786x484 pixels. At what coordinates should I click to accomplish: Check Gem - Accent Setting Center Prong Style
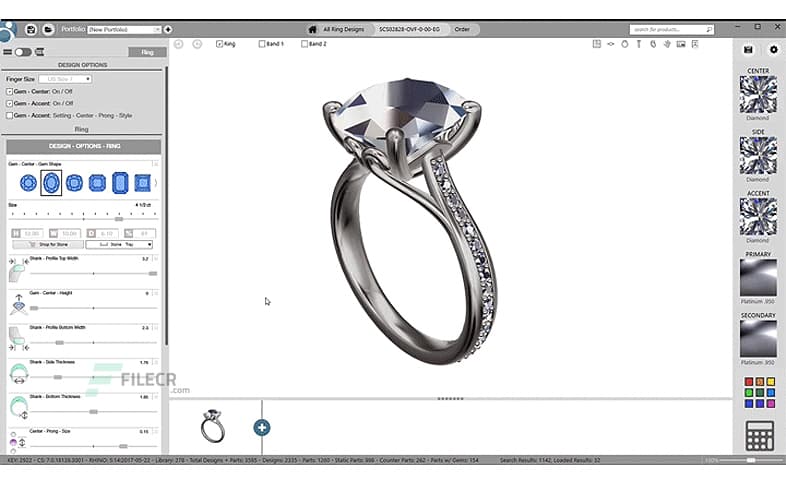click(x=9, y=115)
